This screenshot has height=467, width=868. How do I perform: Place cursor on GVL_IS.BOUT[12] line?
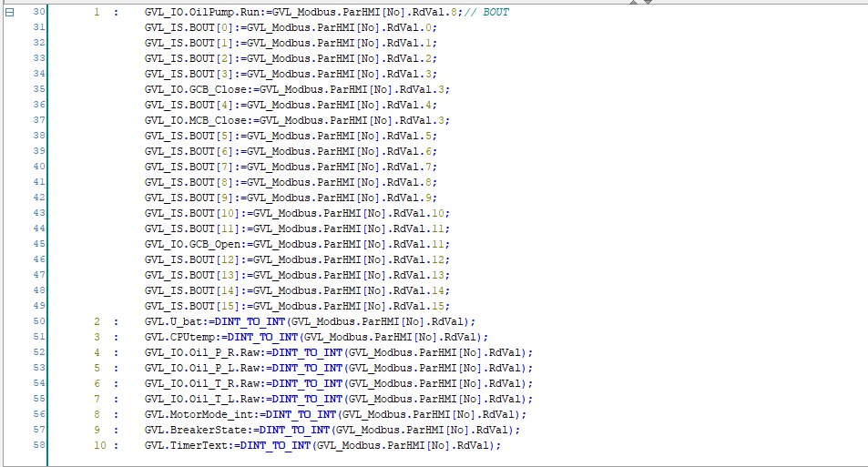pos(297,260)
